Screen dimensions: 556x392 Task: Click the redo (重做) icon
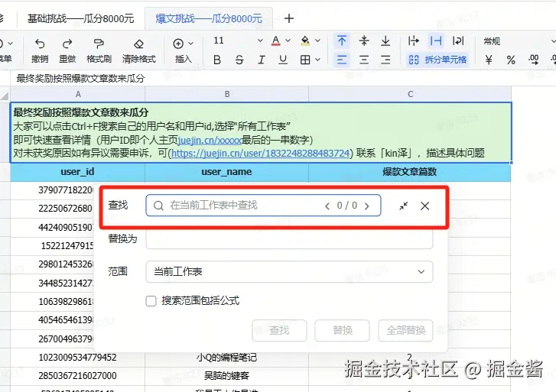67,44
